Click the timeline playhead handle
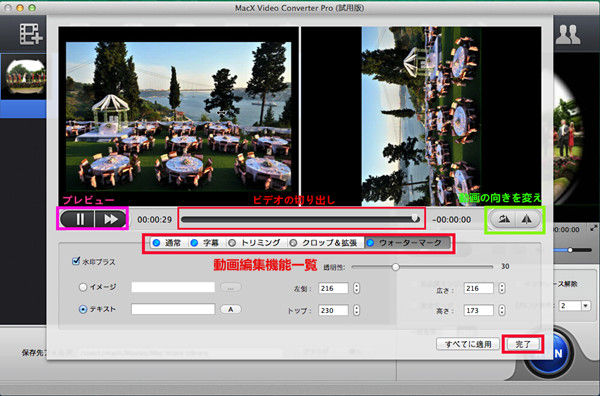 tap(415, 218)
